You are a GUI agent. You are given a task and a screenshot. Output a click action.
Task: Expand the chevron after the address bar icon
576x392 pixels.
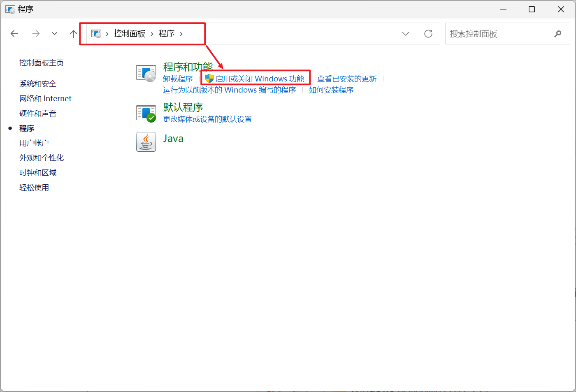(x=107, y=34)
